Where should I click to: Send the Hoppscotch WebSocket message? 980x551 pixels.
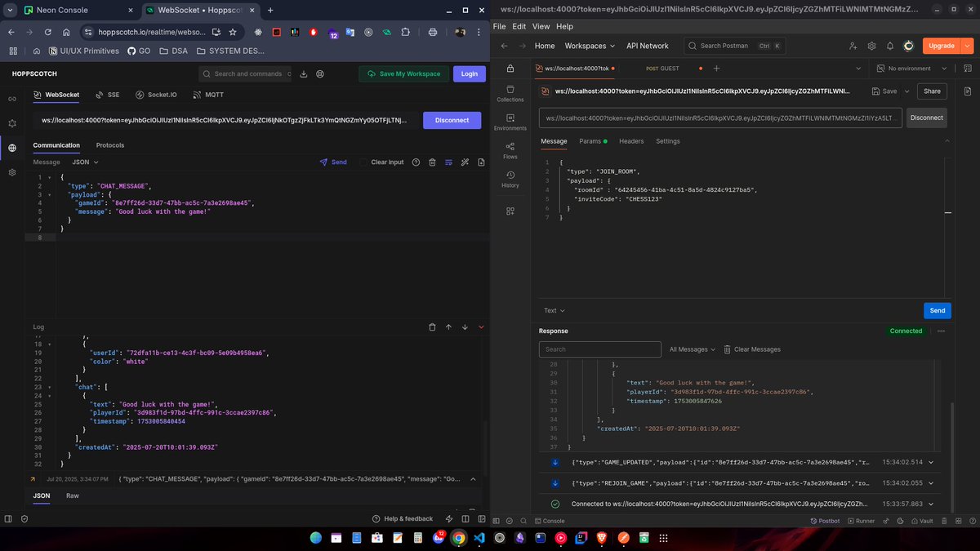pos(333,162)
